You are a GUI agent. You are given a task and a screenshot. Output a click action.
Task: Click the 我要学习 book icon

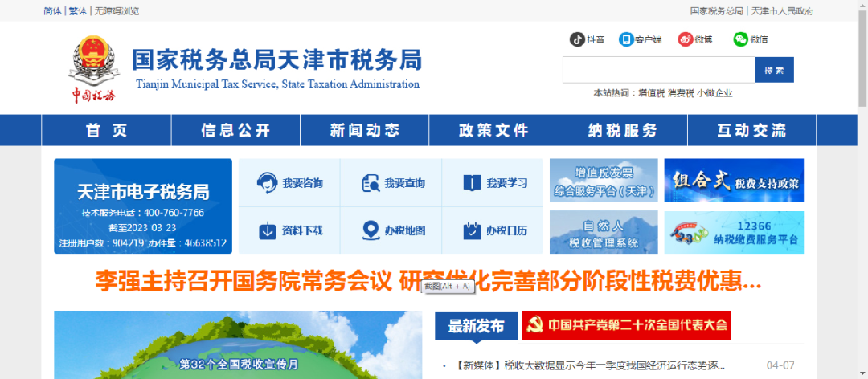[x=473, y=183]
